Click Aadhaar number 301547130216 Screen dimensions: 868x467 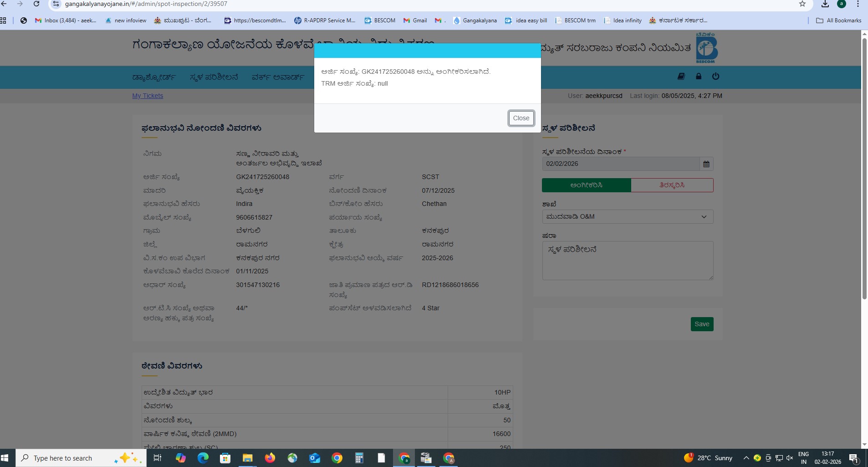click(258, 285)
